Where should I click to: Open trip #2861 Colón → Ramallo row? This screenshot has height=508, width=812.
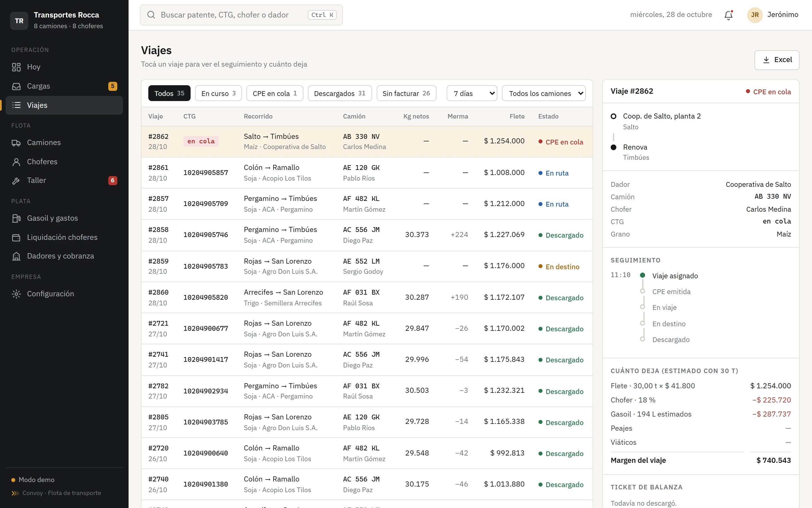click(367, 173)
